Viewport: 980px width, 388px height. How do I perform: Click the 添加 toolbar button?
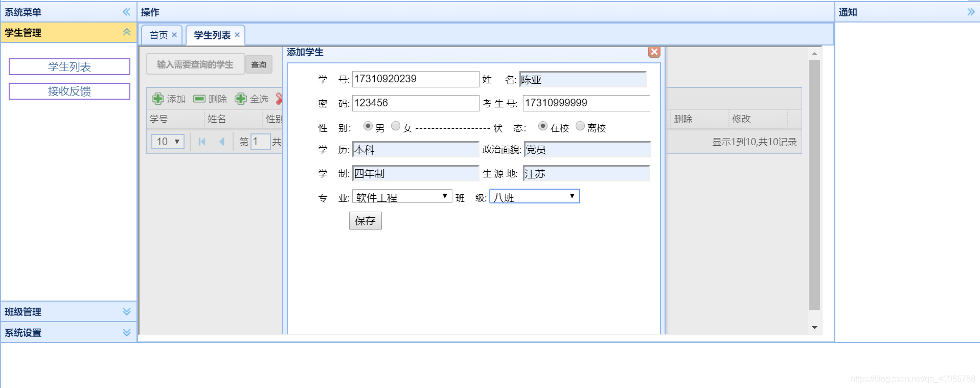coord(169,99)
